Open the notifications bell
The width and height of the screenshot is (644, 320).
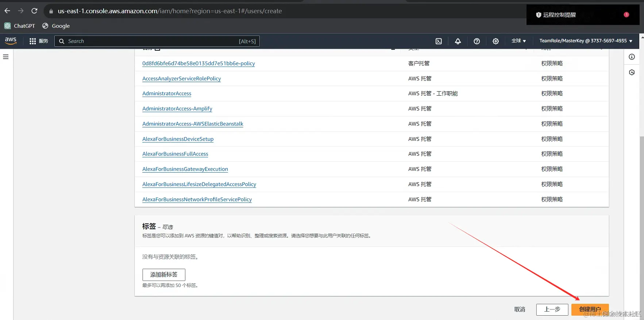point(458,41)
